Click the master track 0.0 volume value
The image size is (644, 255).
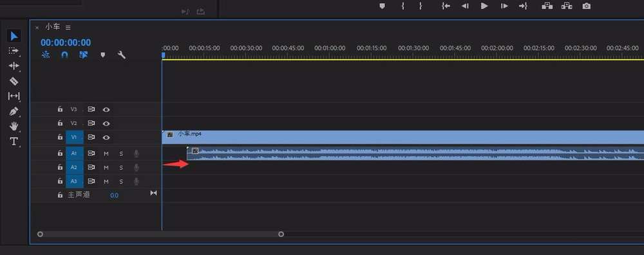(x=114, y=196)
